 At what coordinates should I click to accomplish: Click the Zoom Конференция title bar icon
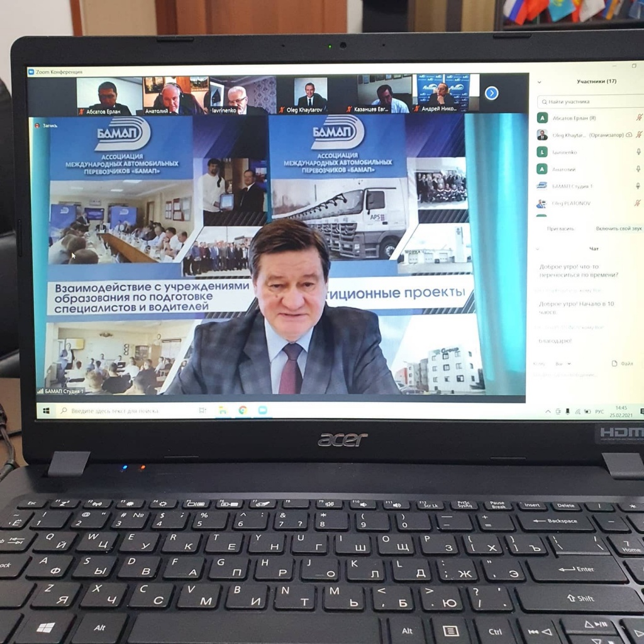click(31, 72)
